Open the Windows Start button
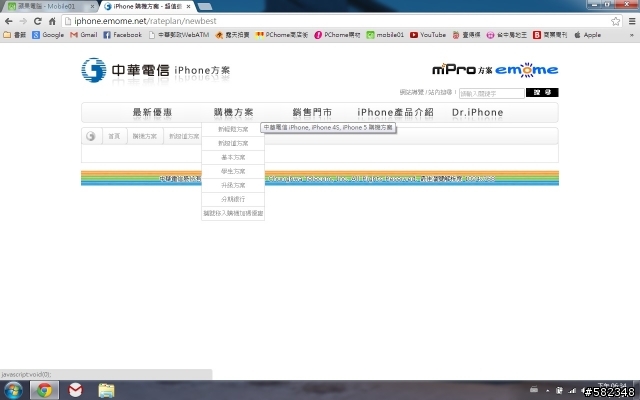 [13, 391]
